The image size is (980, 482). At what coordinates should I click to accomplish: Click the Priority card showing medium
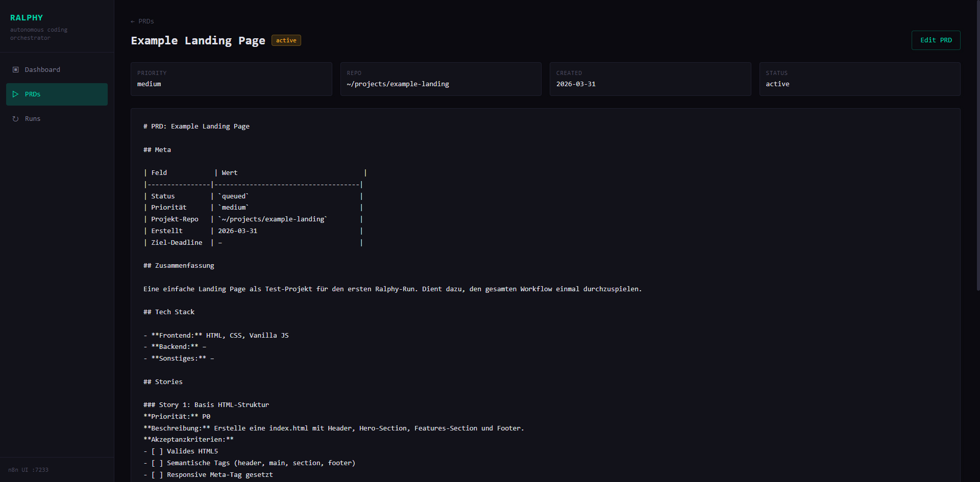coord(231,79)
